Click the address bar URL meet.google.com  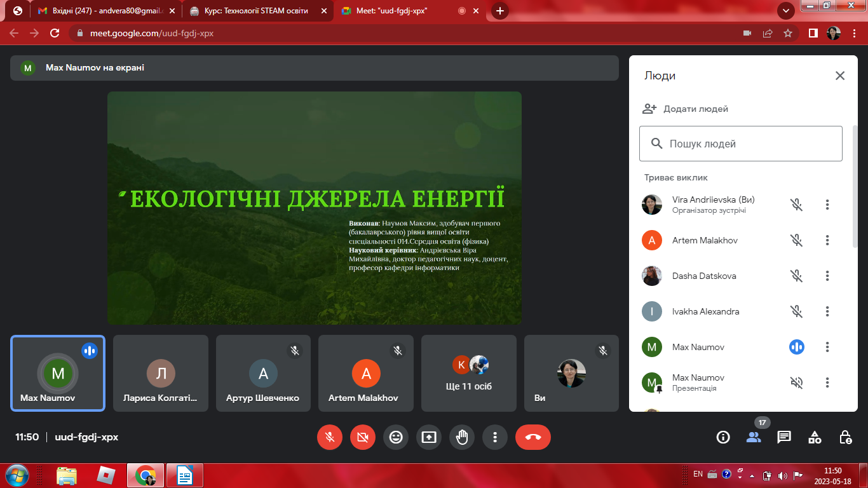click(x=151, y=33)
